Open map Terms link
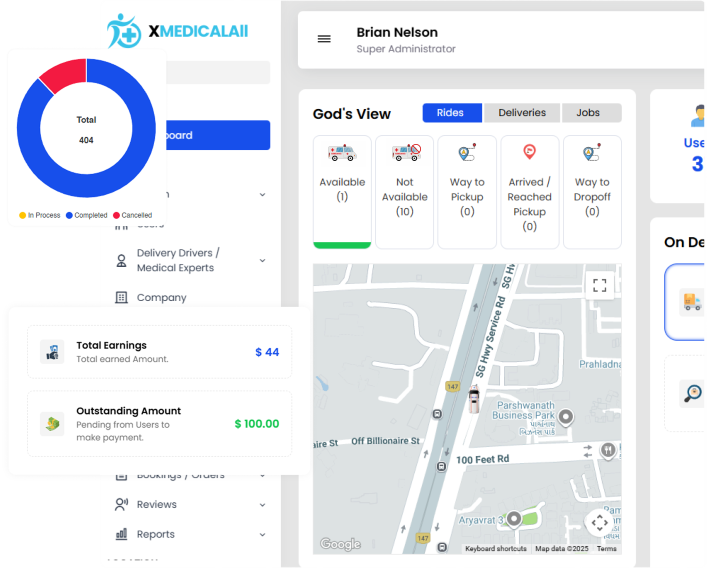The width and height of the screenshot is (707, 568). click(606, 549)
